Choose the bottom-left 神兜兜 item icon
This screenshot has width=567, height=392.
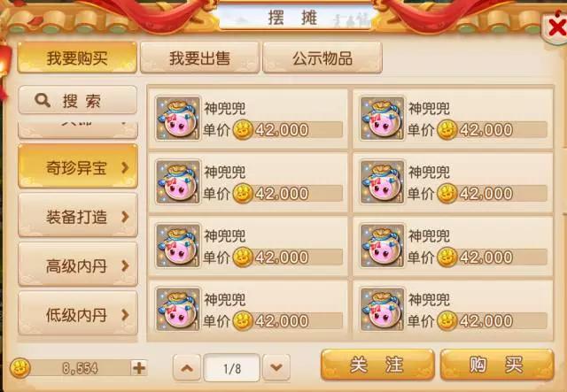177,310
